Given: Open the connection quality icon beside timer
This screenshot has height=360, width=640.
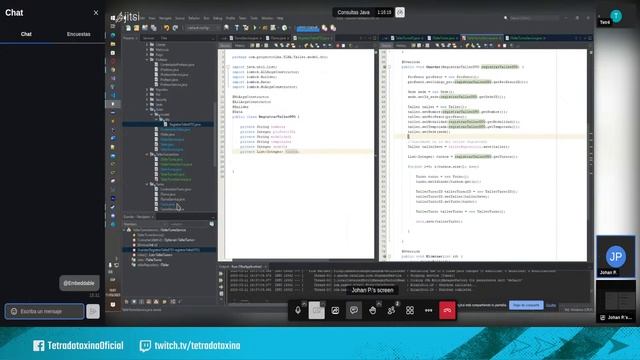Looking at the screenshot, I should (400, 12).
